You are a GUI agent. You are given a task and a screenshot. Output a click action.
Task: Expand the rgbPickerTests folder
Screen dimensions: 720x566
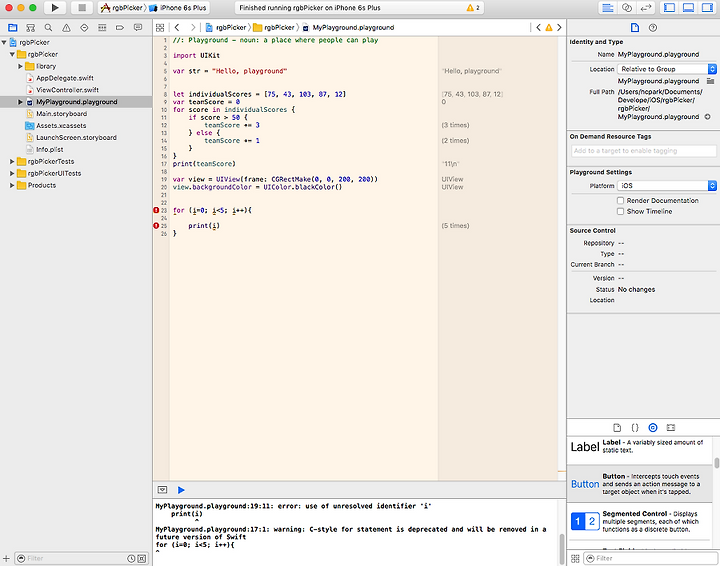[13, 161]
